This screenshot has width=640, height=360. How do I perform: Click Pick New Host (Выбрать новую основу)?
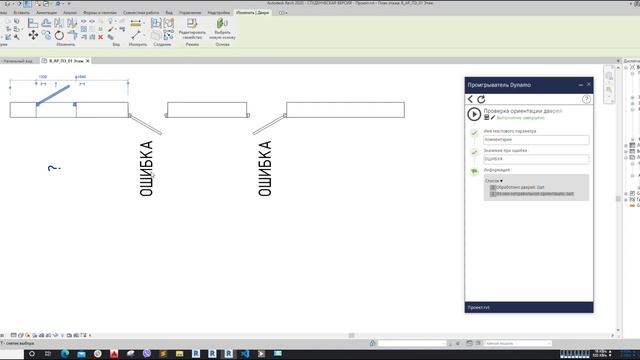(222, 29)
